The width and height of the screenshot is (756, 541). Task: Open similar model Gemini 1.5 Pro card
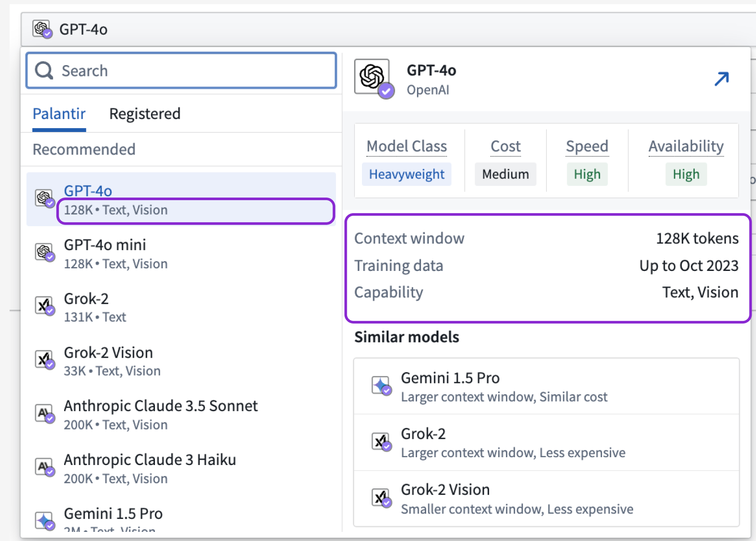[x=546, y=386]
